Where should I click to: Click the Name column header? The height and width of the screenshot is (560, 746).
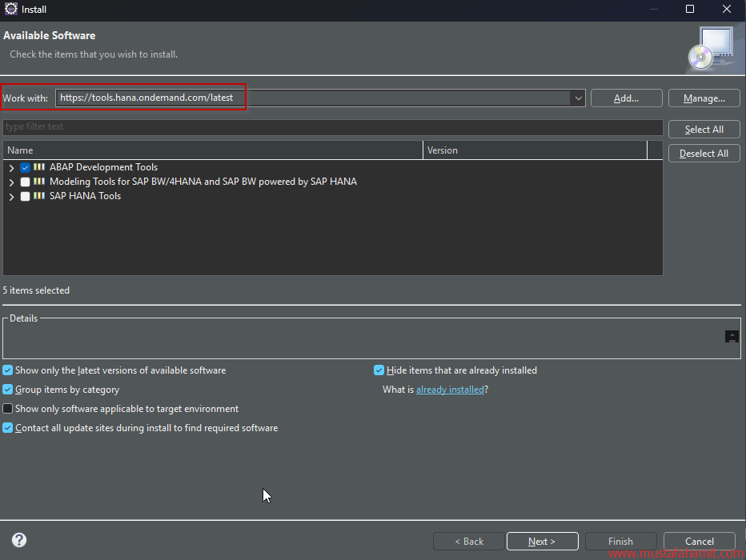tap(213, 150)
